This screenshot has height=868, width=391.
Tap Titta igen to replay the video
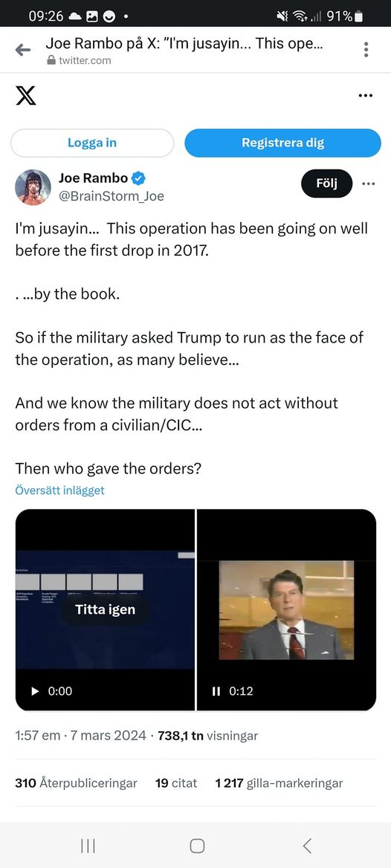(106, 610)
